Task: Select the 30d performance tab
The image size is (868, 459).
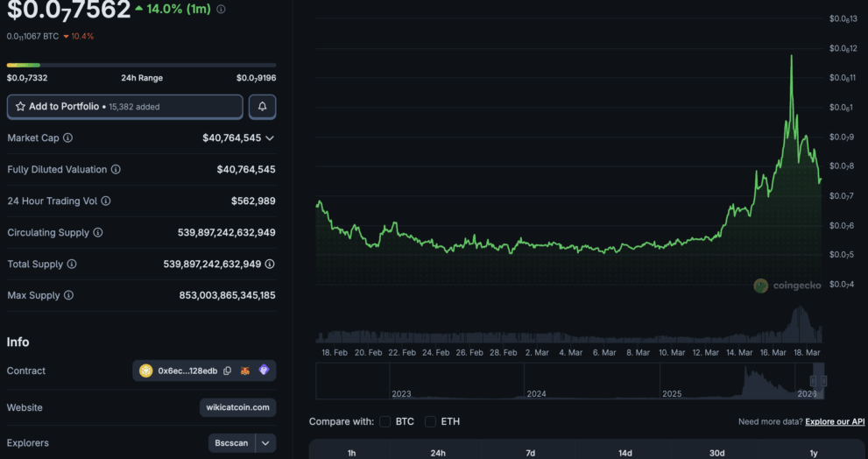Action: pyautogui.click(x=716, y=453)
